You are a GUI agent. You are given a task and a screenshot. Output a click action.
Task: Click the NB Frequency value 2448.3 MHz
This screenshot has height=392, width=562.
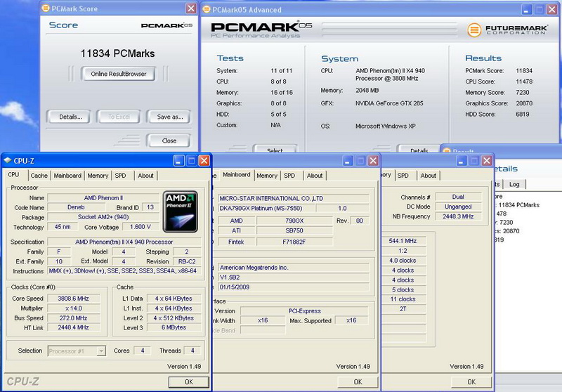[x=458, y=216]
